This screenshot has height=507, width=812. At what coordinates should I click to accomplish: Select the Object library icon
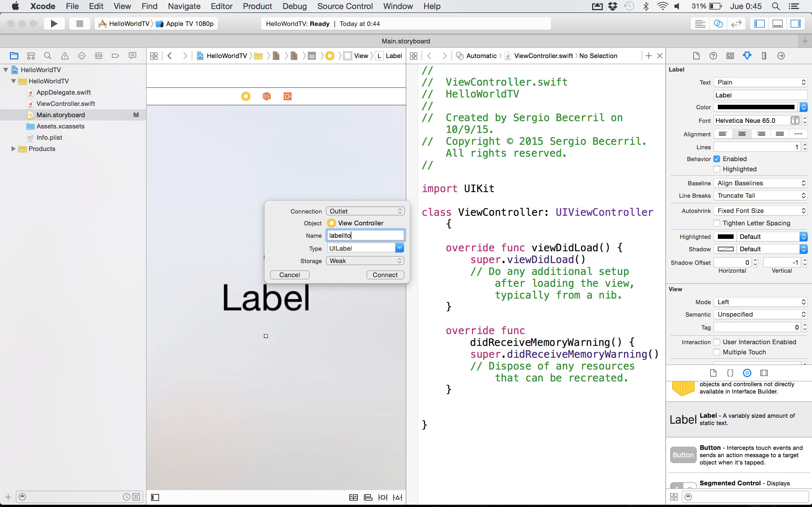747,373
